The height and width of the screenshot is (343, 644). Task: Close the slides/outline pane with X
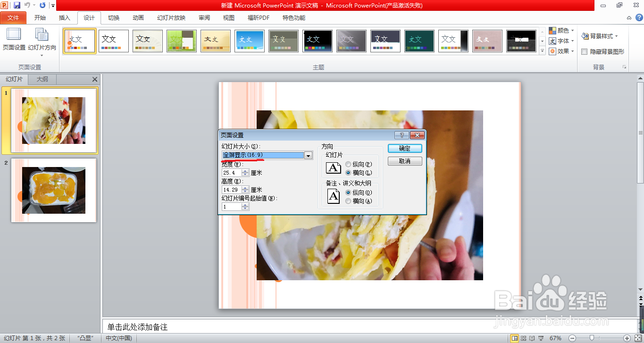click(x=95, y=79)
